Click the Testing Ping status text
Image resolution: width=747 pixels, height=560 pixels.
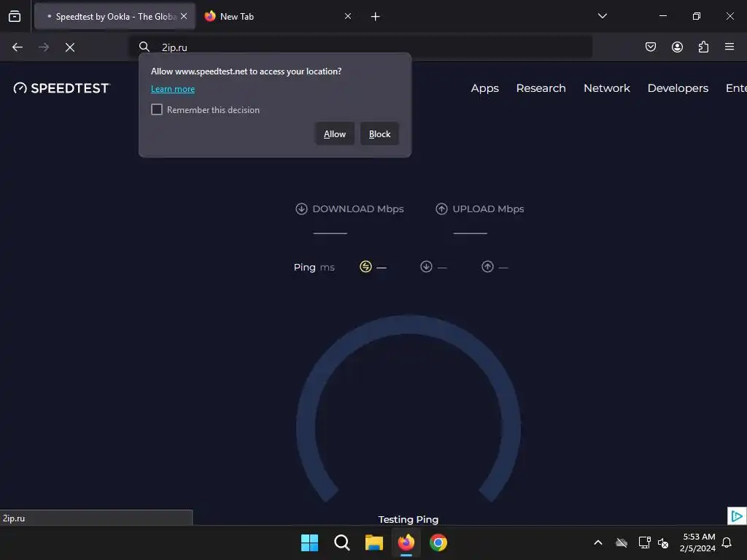409,519
